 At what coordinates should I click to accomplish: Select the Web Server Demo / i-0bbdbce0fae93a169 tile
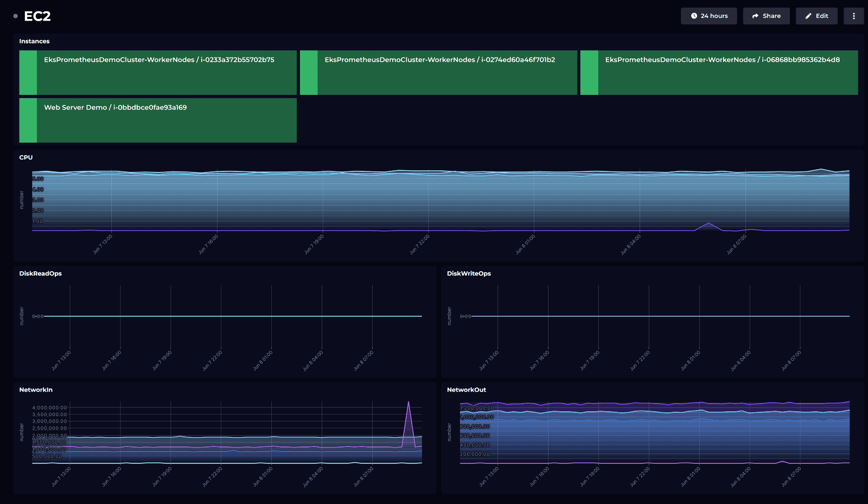(157, 120)
